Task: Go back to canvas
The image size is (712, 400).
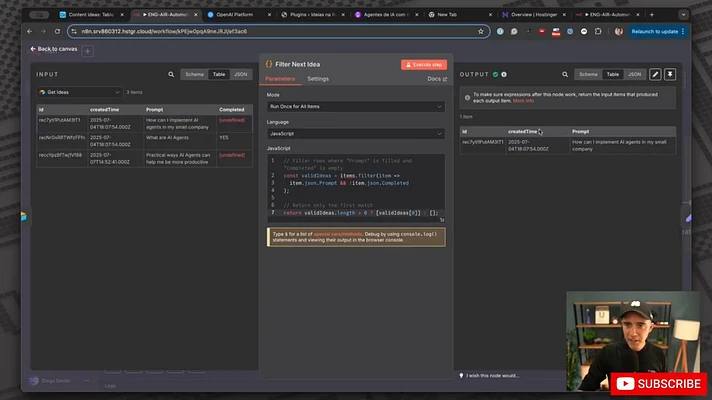Action: [x=54, y=49]
